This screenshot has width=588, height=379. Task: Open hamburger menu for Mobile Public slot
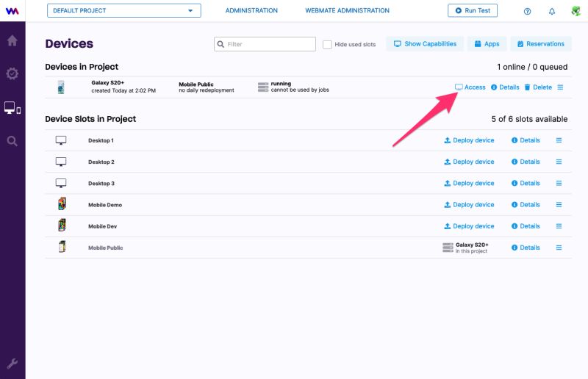[x=559, y=248]
